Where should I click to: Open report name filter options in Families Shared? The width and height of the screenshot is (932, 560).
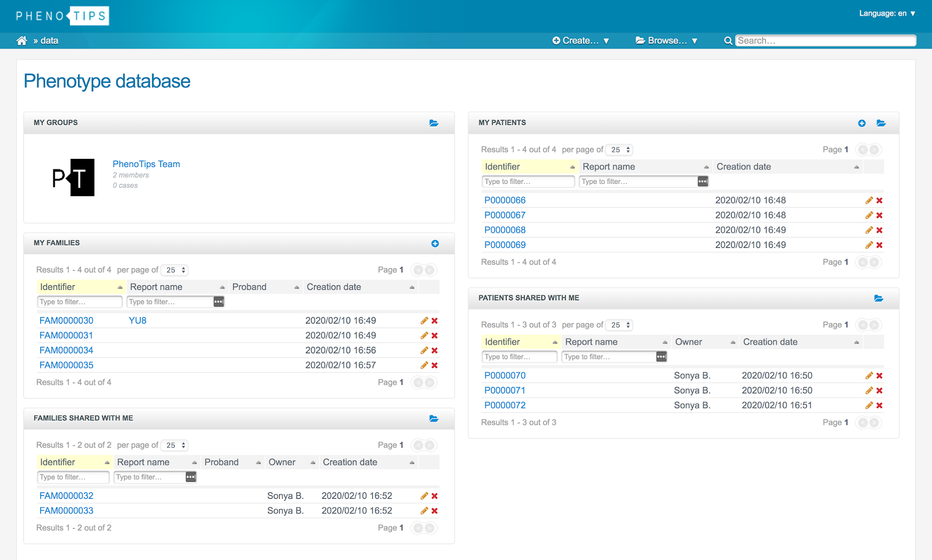[x=191, y=477]
